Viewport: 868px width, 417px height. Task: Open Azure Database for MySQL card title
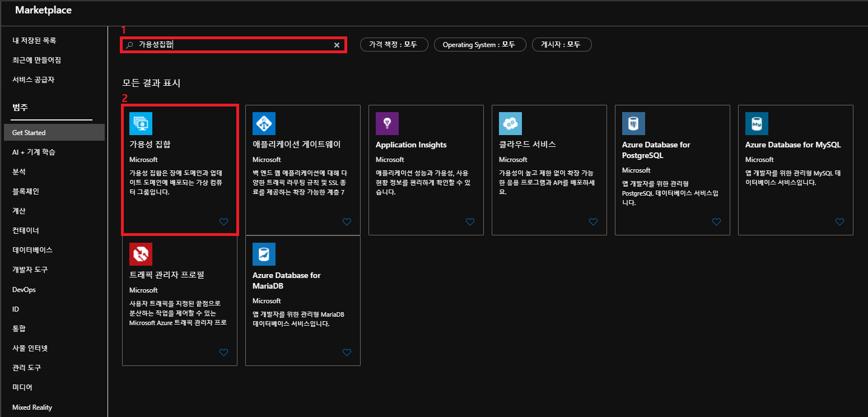click(x=793, y=145)
